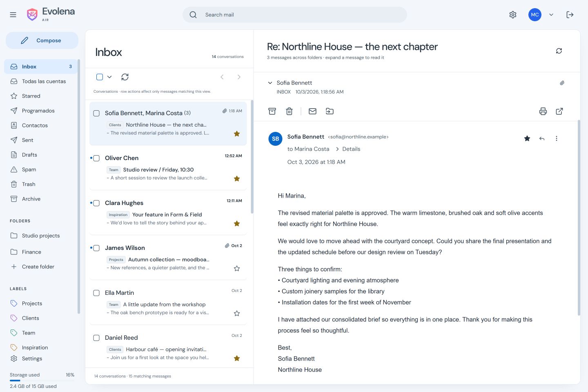Open the Daniel Reed Harbour café email
588x392 pixels.
tap(168, 347)
